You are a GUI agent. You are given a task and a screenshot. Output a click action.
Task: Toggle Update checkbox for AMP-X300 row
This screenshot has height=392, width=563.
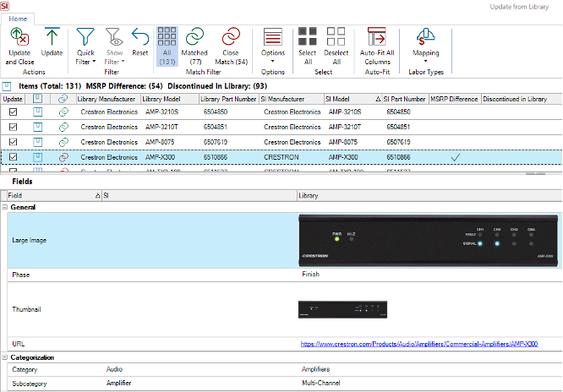pyautogui.click(x=13, y=157)
